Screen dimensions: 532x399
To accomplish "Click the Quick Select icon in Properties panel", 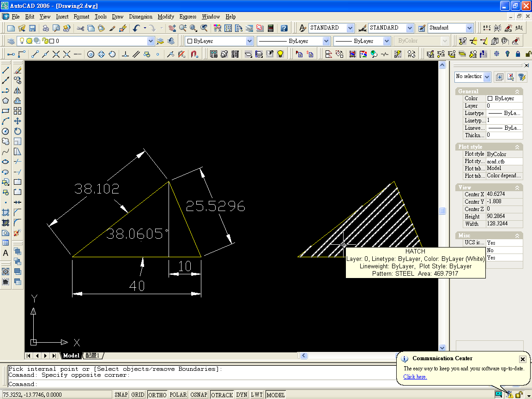I will tap(522, 77).
